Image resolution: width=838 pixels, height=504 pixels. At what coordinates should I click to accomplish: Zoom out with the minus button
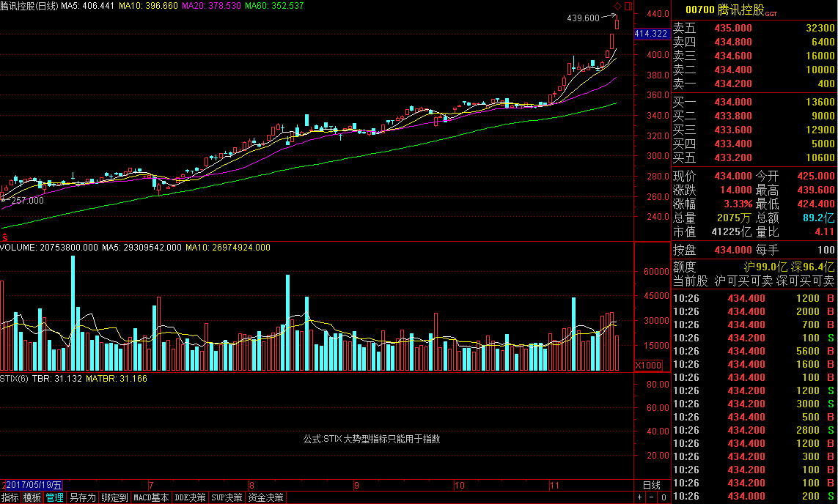pos(650,497)
